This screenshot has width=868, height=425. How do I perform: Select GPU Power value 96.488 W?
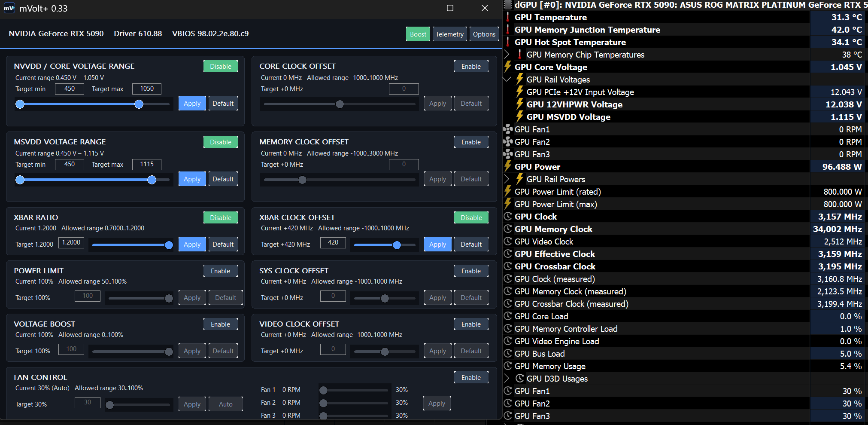coord(842,167)
